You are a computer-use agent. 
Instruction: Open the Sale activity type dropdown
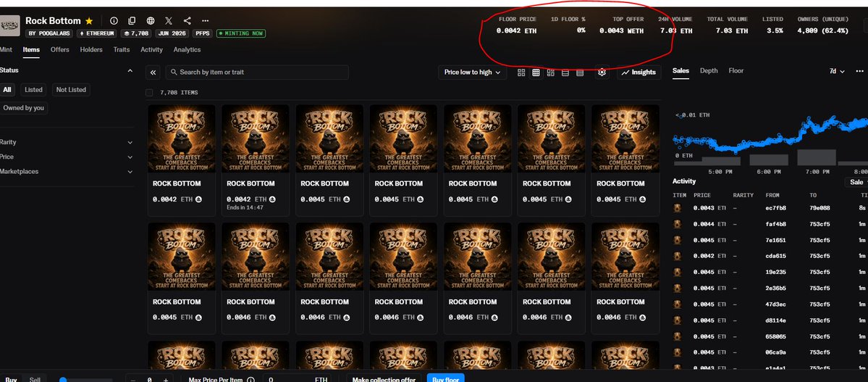tap(857, 183)
